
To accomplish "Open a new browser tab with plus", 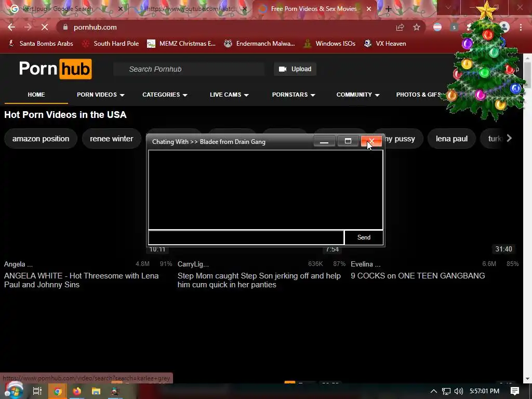I will [x=389, y=9].
